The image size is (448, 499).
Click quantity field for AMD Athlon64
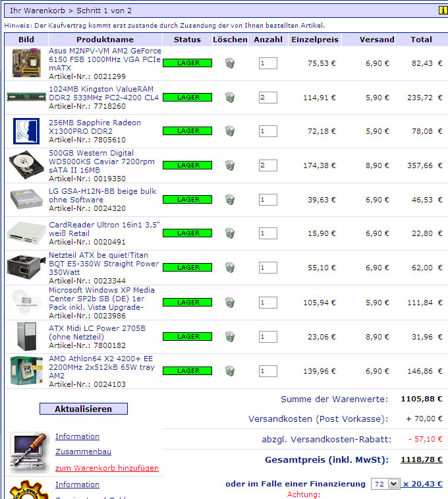(268, 370)
